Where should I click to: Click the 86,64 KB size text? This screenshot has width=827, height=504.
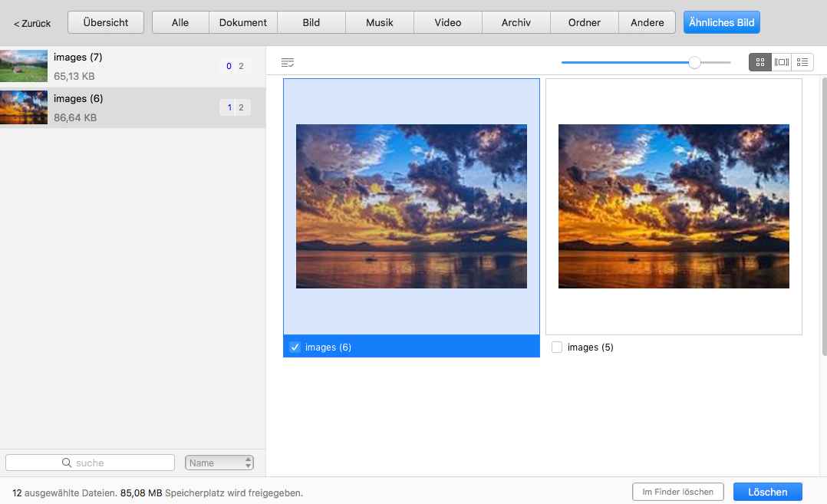coord(75,117)
